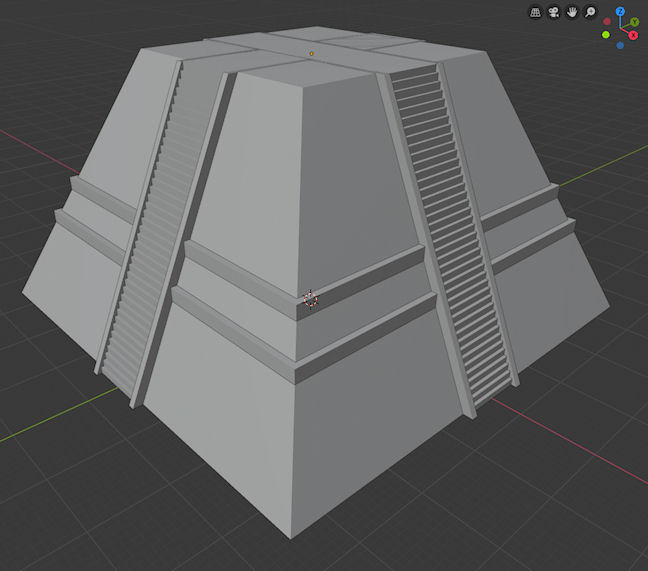Select the negative Y bright green gizmo circle
The image size is (648, 571).
pyautogui.click(x=606, y=35)
